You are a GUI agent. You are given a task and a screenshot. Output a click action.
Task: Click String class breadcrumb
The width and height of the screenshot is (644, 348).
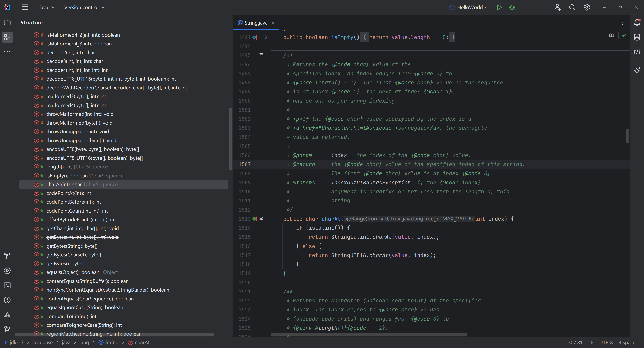tap(109, 342)
